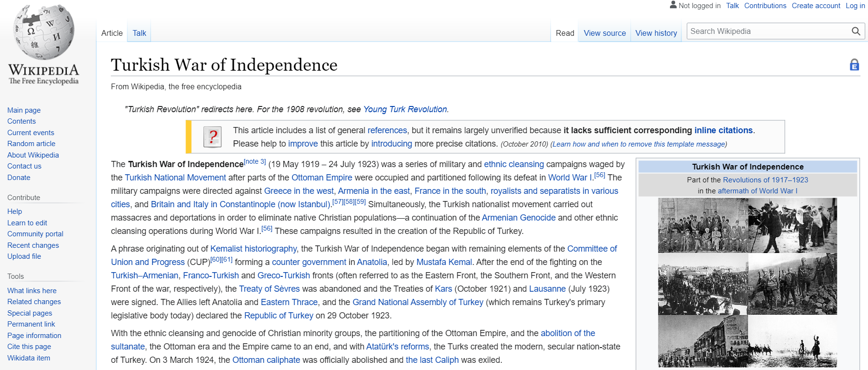The height and width of the screenshot is (370, 868).
Task: Open Grand National Assembly of Turkey link
Action: [418, 302]
